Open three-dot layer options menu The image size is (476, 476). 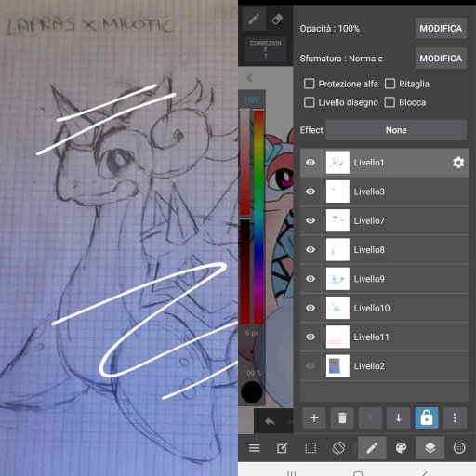pos(455,417)
